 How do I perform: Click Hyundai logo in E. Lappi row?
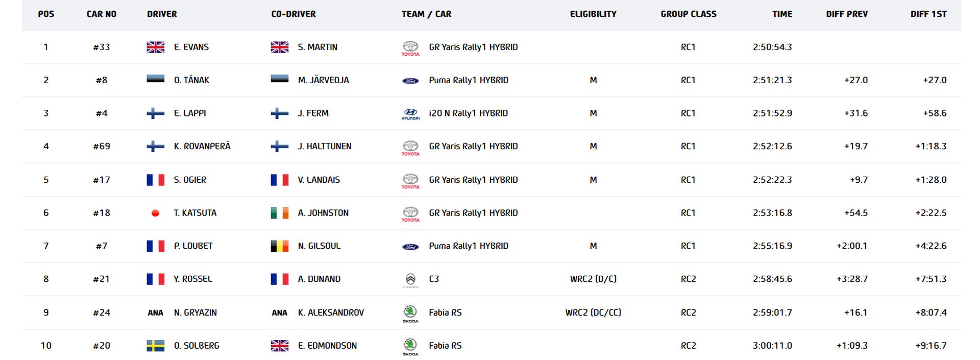coord(410,113)
